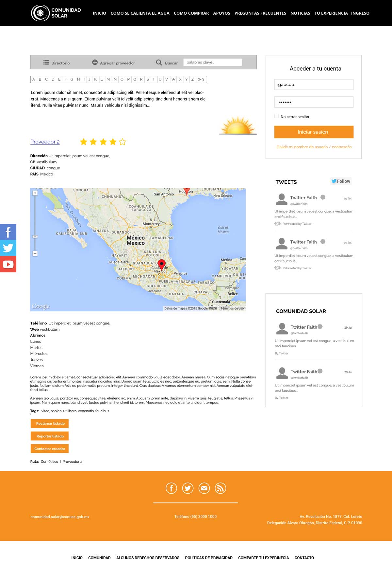
Task: Filter directory by 0-9
Action: 201,79
